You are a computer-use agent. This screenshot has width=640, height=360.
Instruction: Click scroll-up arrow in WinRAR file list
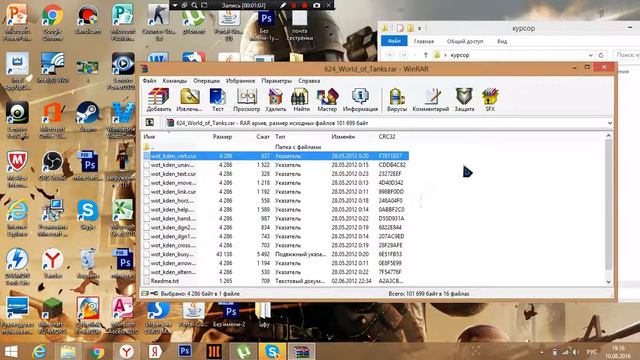(x=609, y=136)
